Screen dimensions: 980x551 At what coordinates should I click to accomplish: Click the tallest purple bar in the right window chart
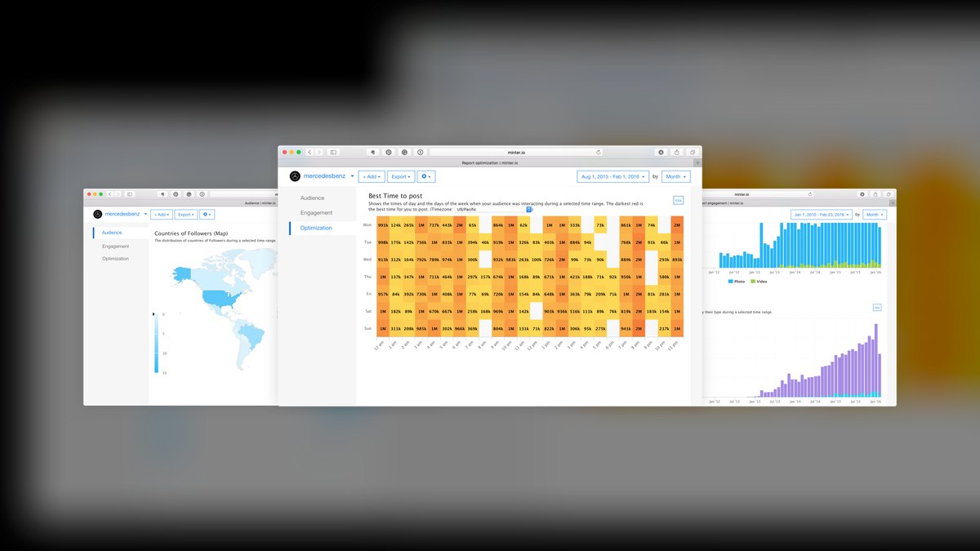pos(875,360)
